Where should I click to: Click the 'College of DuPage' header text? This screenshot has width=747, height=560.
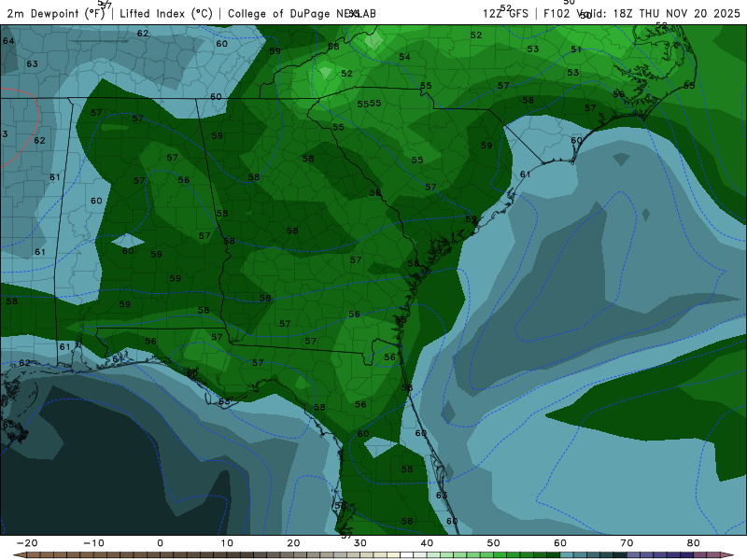click(278, 13)
